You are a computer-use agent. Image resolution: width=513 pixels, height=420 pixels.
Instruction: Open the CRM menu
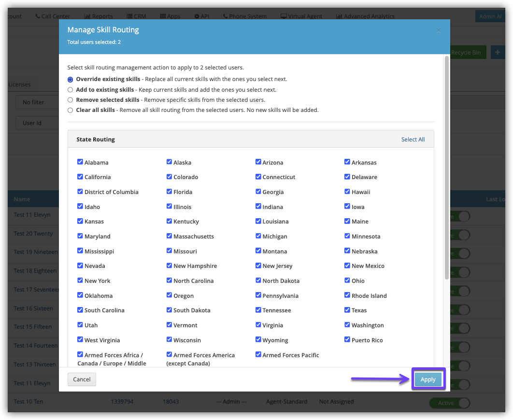136,16
